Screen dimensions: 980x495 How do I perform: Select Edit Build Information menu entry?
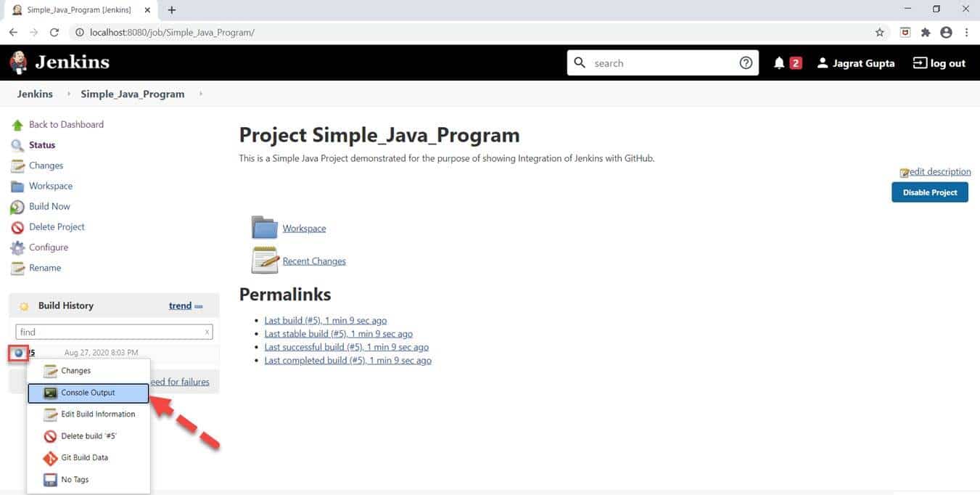pos(88,414)
